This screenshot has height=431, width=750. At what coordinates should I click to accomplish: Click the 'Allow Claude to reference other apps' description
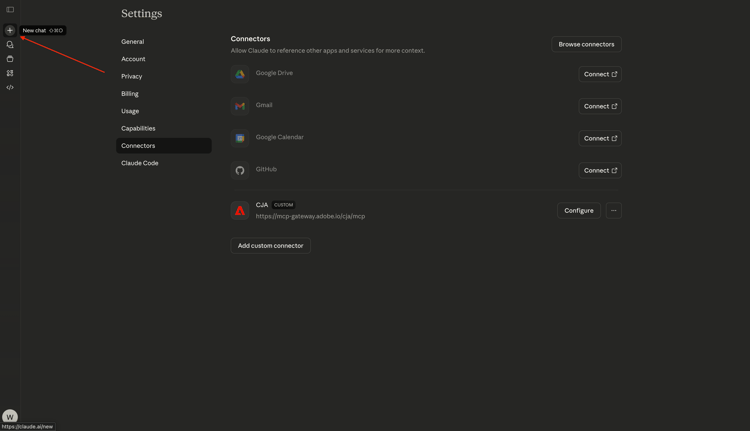point(328,50)
